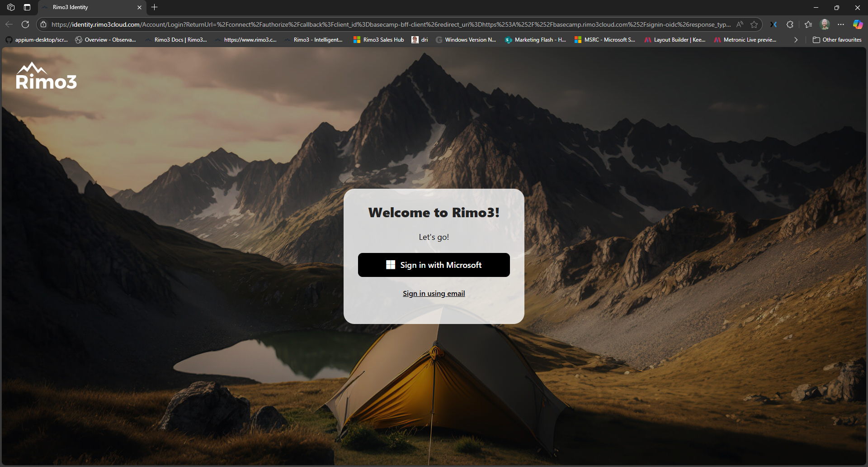Open the Read aloud icon in address bar
The width and height of the screenshot is (868, 467).
(740, 24)
